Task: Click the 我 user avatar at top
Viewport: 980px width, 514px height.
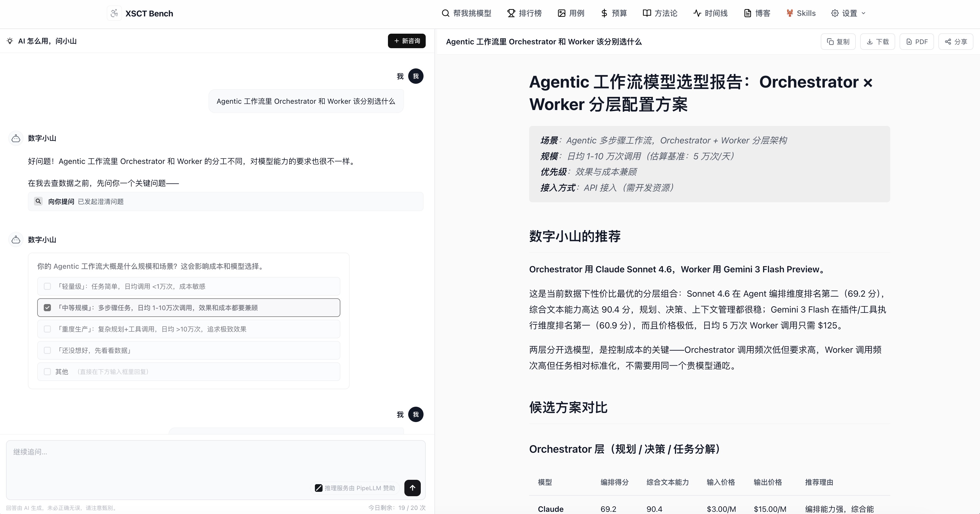Action: [416, 76]
